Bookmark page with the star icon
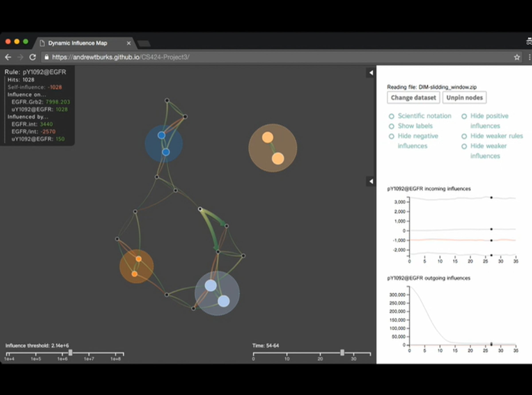The height and width of the screenshot is (395, 532). point(517,57)
